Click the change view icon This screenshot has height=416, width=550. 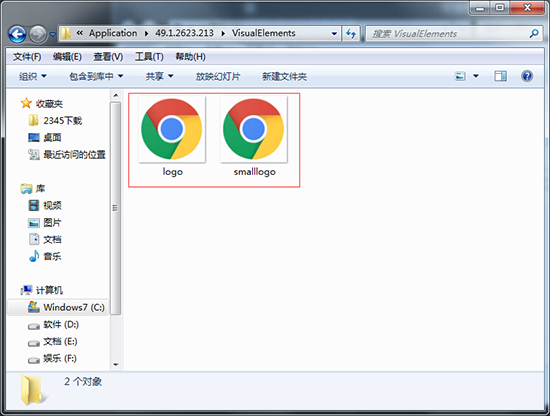460,76
